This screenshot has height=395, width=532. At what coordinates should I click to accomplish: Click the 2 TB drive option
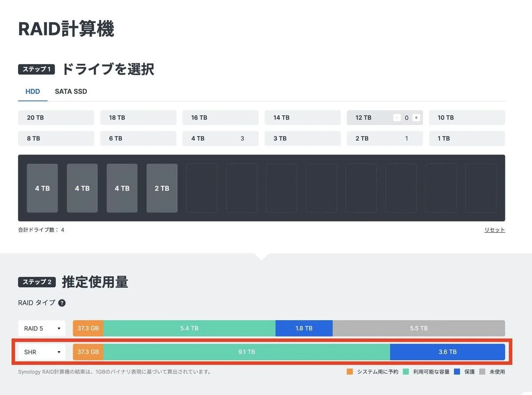click(384, 138)
